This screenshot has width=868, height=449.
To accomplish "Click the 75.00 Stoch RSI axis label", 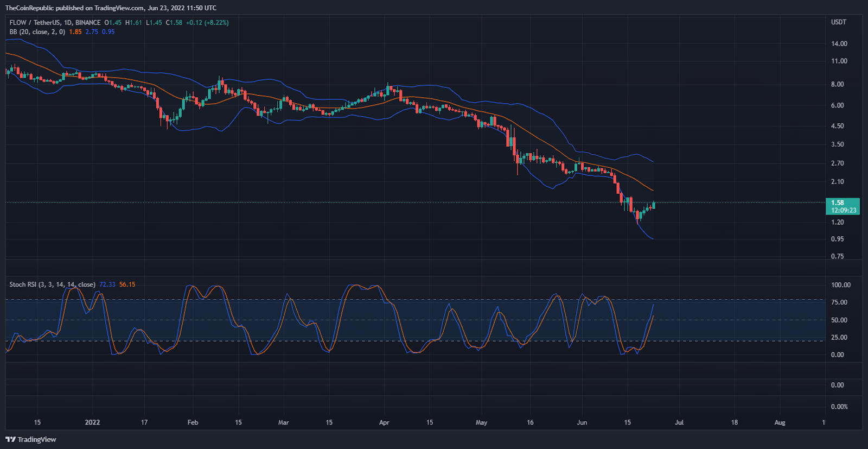I will click(x=839, y=302).
